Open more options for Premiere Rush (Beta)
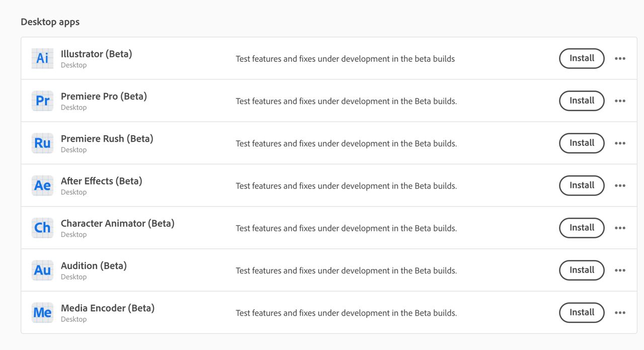This screenshot has width=644, height=350. pyautogui.click(x=620, y=143)
